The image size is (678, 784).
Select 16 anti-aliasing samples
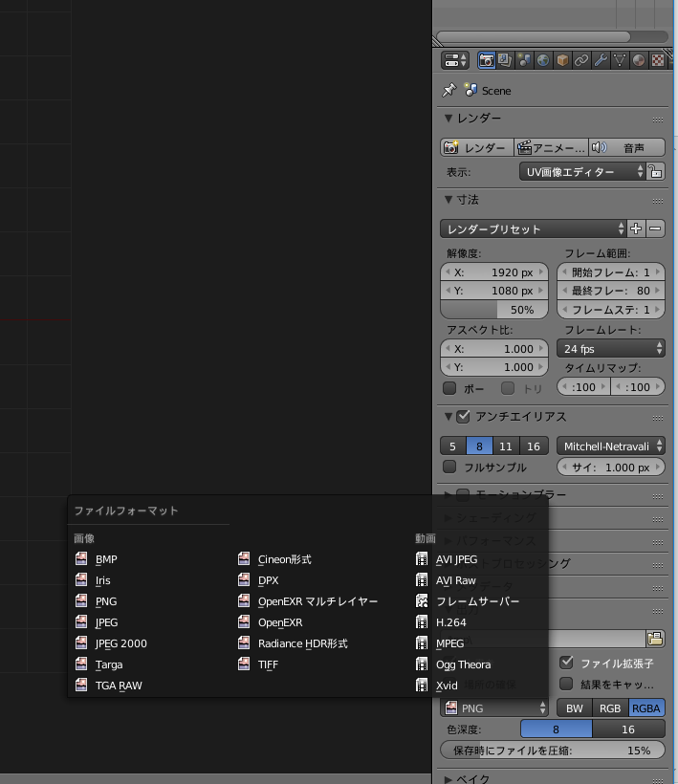coord(534,446)
